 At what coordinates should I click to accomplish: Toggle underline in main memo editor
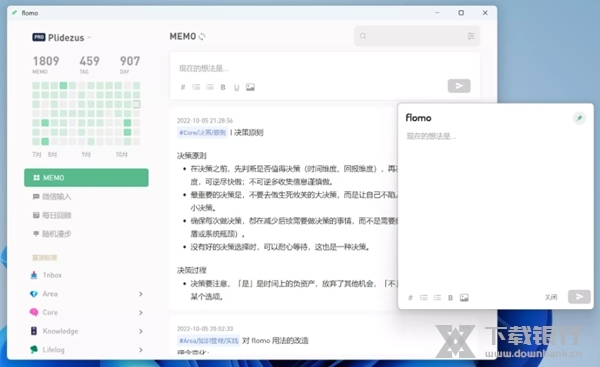coord(236,87)
